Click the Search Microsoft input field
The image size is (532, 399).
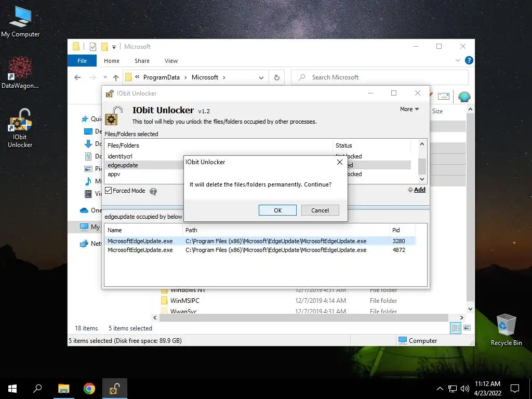[x=380, y=77]
